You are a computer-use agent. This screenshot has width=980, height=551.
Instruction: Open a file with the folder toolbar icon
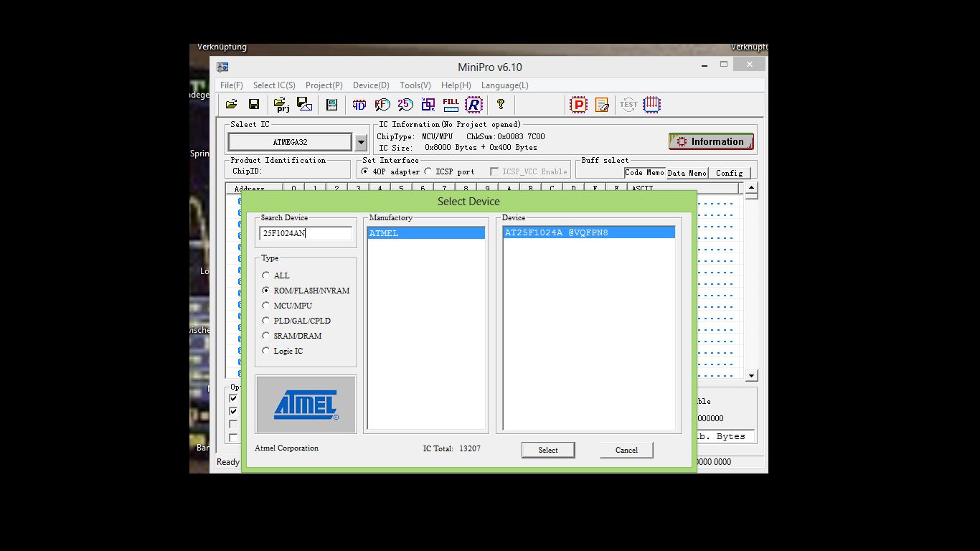[x=231, y=105]
